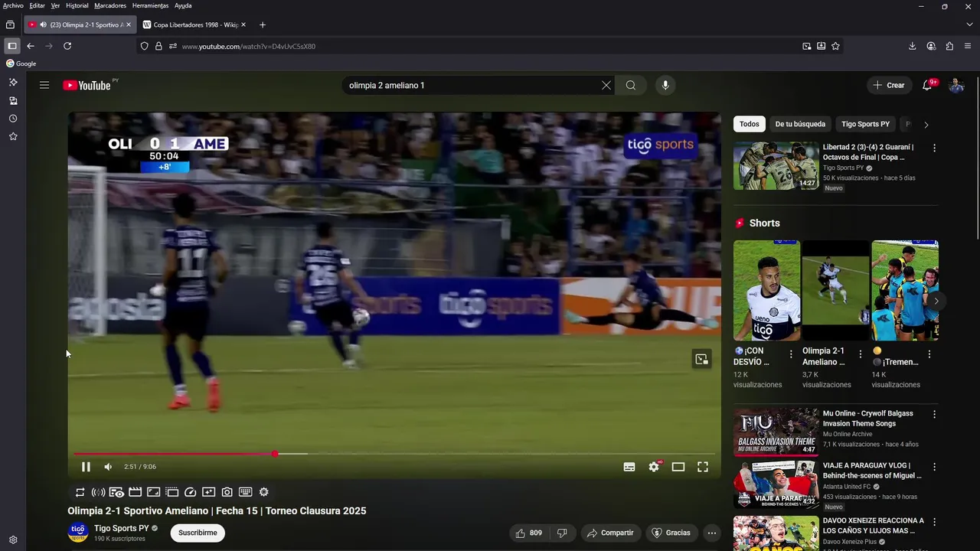Switch to theater mode
Viewport: 980px width, 551px height.
coord(678,467)
